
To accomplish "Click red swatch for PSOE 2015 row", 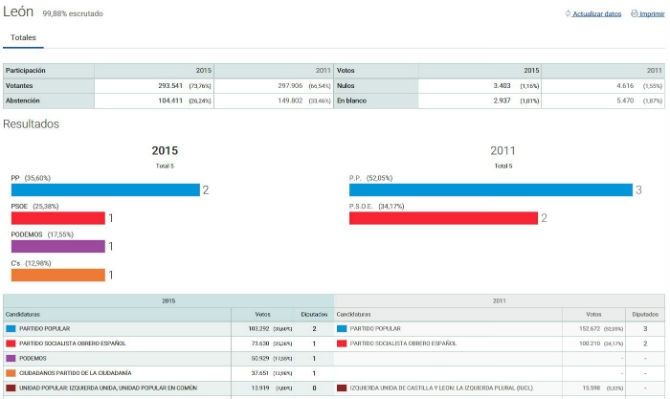I will click(11, 343).
